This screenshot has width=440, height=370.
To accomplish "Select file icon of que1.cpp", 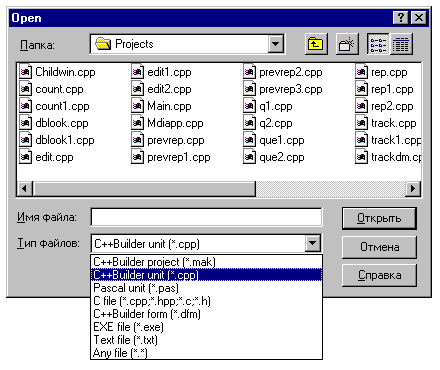I will [x=250, y=140].
